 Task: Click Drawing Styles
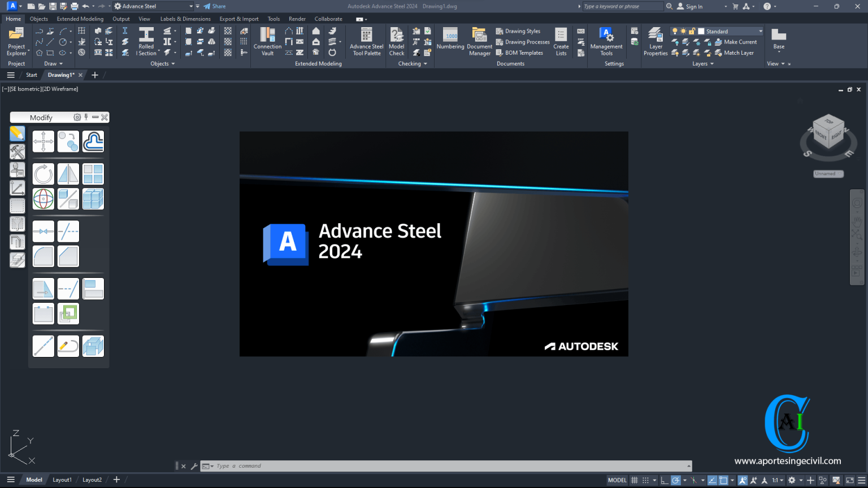[x=518, y=31]
